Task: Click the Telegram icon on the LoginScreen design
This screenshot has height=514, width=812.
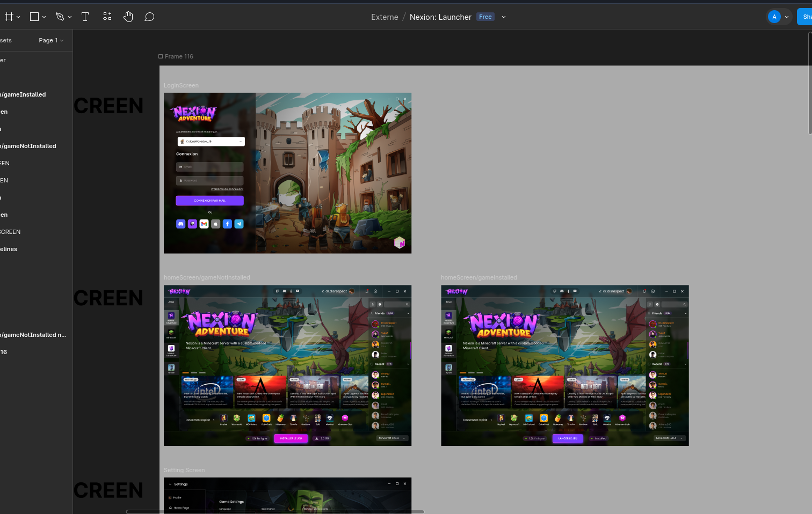Action: pos(238,224)
